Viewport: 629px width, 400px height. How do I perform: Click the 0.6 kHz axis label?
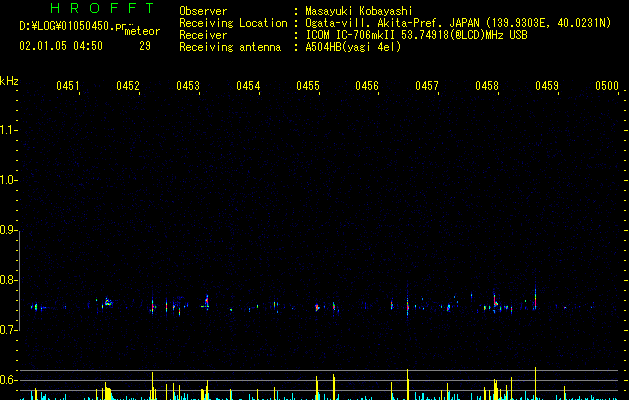[8, 380]
